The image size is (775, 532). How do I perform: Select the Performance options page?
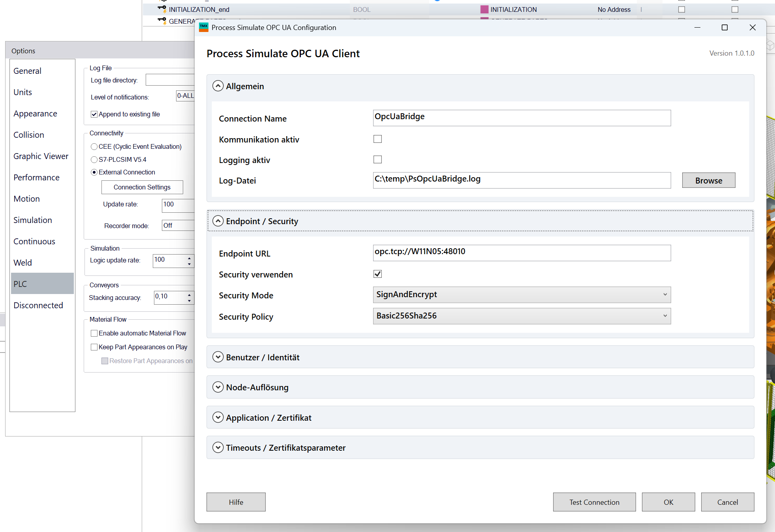tap(42, 178)
